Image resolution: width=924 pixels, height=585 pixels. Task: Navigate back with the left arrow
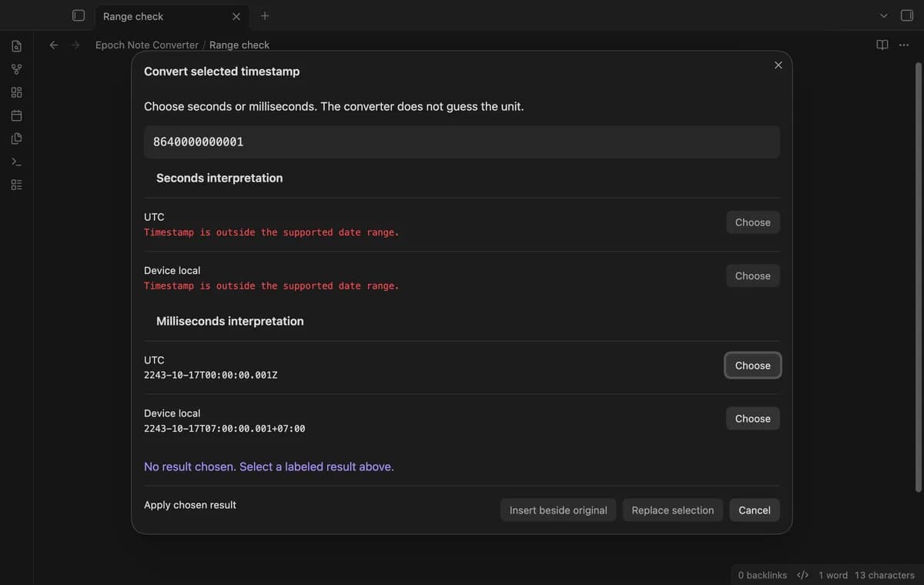coord(54,45)
